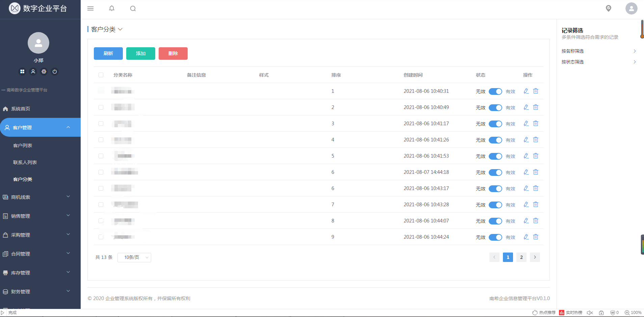The image size is (644, 317).
Task: Go to 系统首页 in sidebar
Action: tap(21, 109)
